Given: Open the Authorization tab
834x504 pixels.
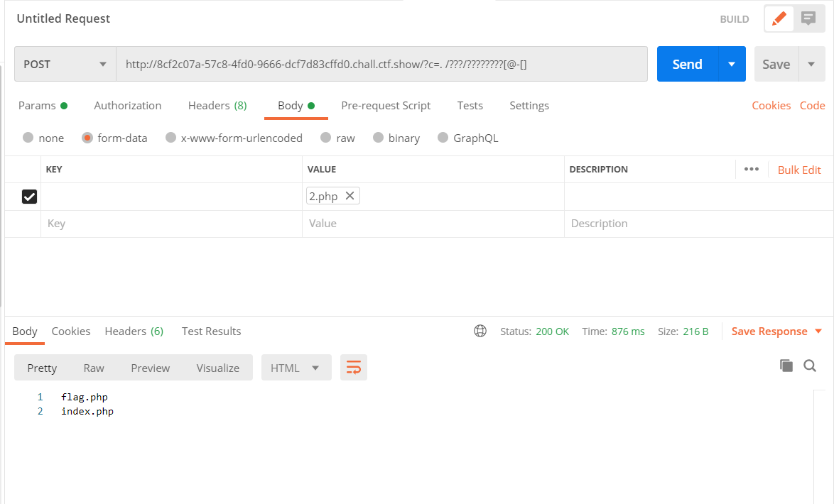Looking at the screenshot, I should pyautogui.click(x=128, y=105).
